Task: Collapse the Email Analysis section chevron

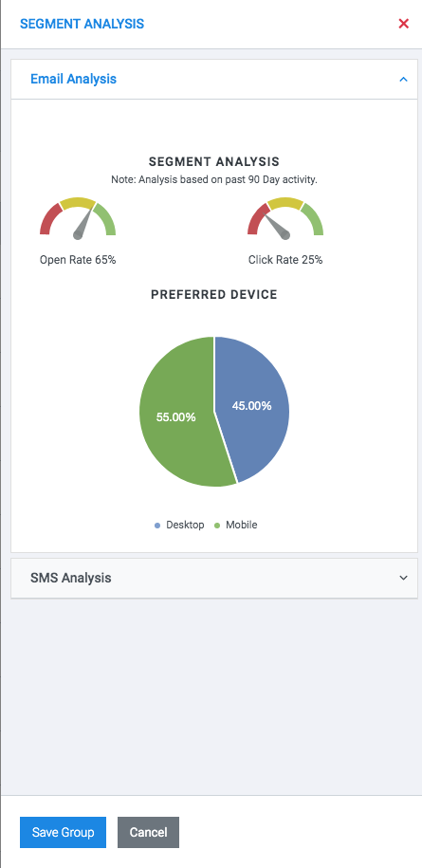Action: pyautogui.click(x=404, y=79)
